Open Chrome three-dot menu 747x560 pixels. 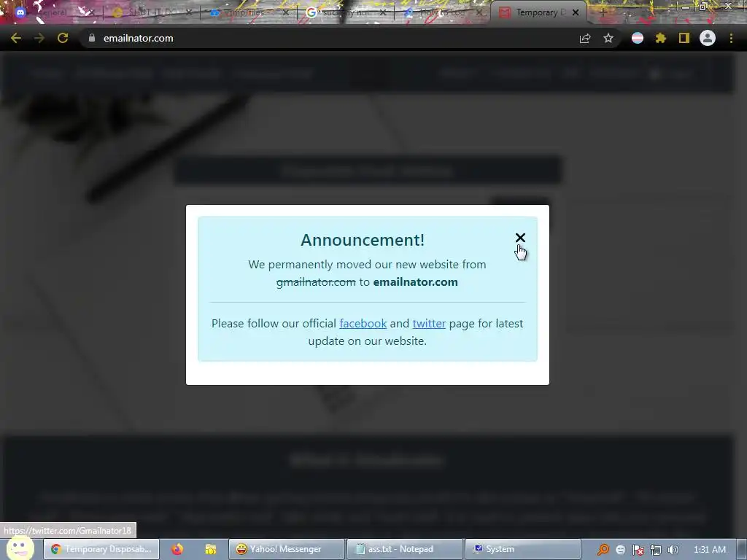731,38
